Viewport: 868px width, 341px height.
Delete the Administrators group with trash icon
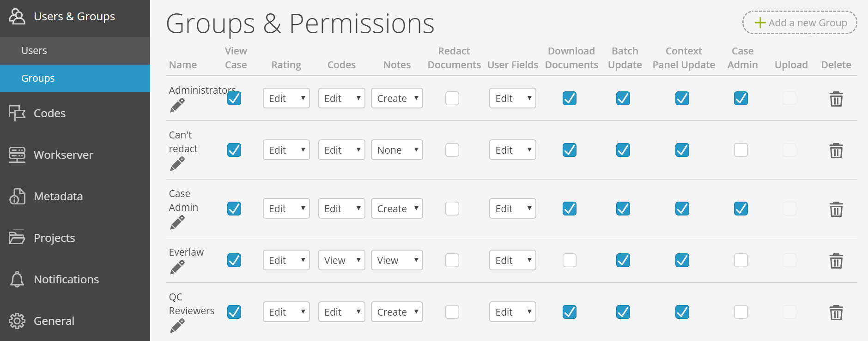pyautogui.click(x=836, y=99)
